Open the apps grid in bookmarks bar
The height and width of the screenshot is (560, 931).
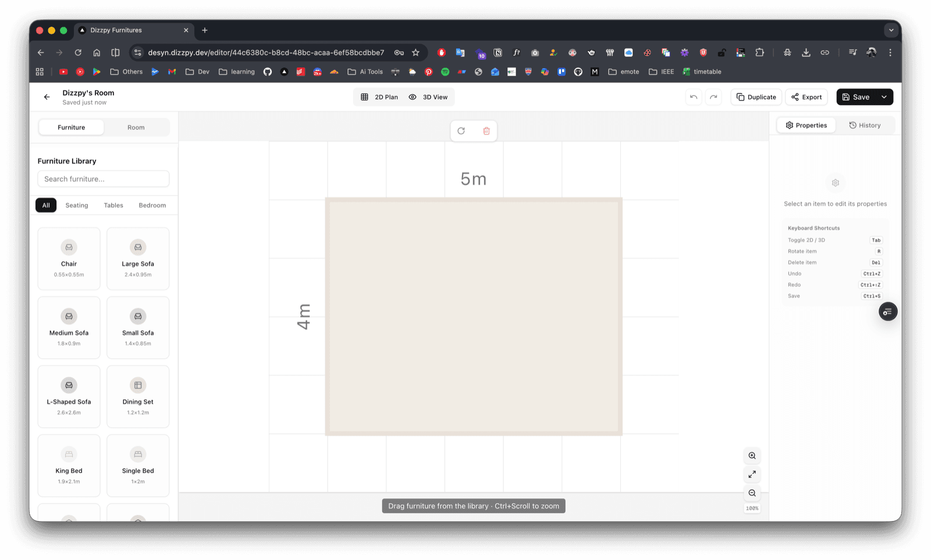[40, 72]
